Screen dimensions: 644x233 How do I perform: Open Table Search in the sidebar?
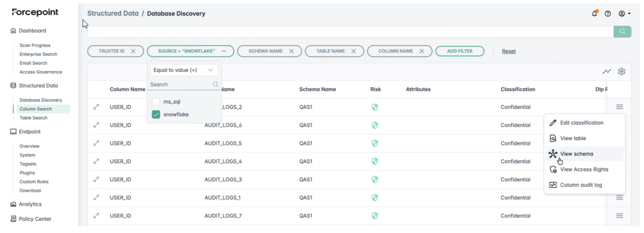[34, 118]
